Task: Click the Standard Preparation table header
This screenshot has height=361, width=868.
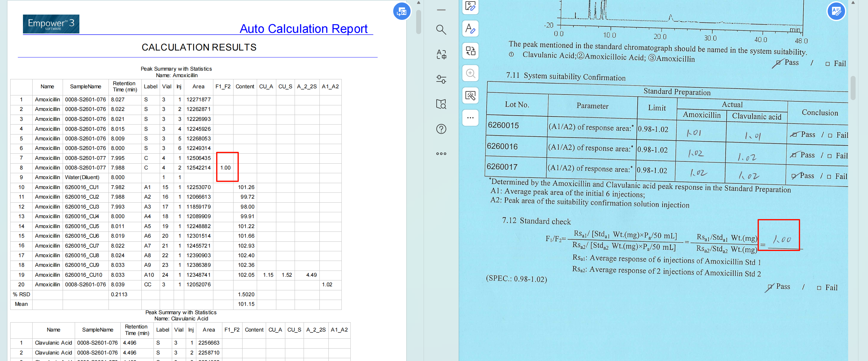Action: pyautogui.click(x=677, y=92)
